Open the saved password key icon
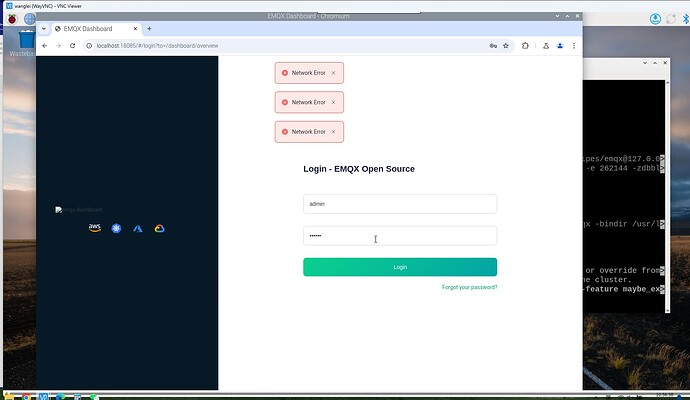The width and height of the screenshot is (690, 400). pos(493,46)
